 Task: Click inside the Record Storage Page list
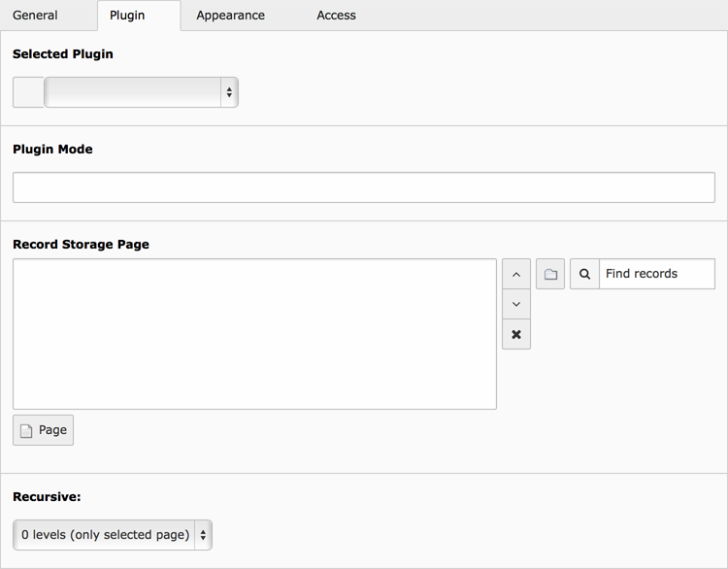coord(254,333)
